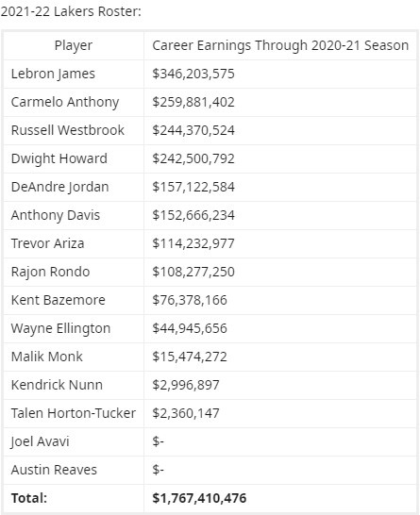Click Kendrick Nunn's earnings $2,996,897
Screen dimensions: 420x515
pyautogui.click(x=186, y=385)
